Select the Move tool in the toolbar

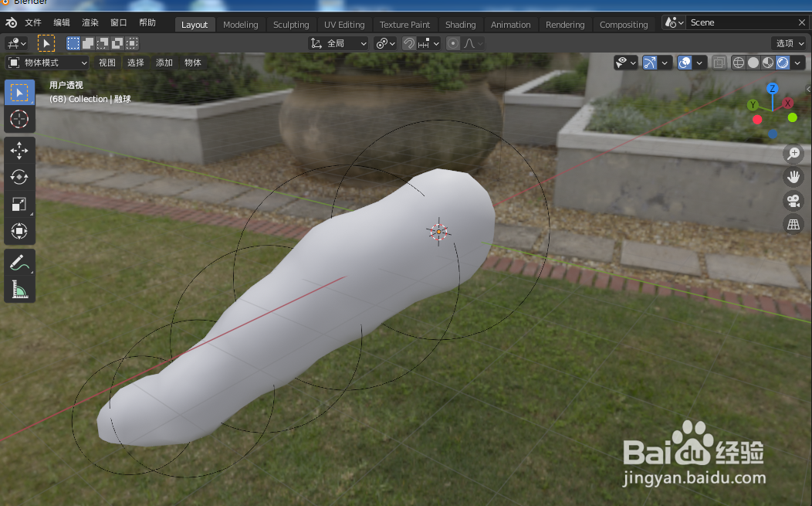(19, 151)
